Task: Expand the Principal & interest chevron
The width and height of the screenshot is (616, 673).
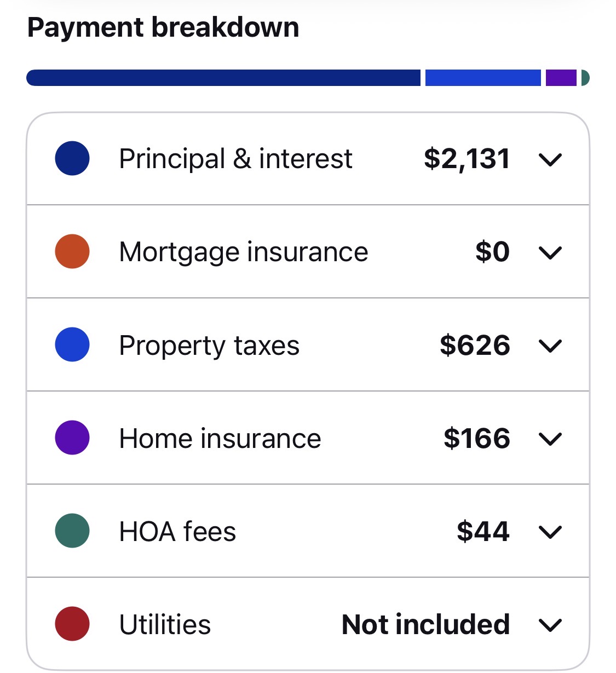Action: (x=550, y=160)
